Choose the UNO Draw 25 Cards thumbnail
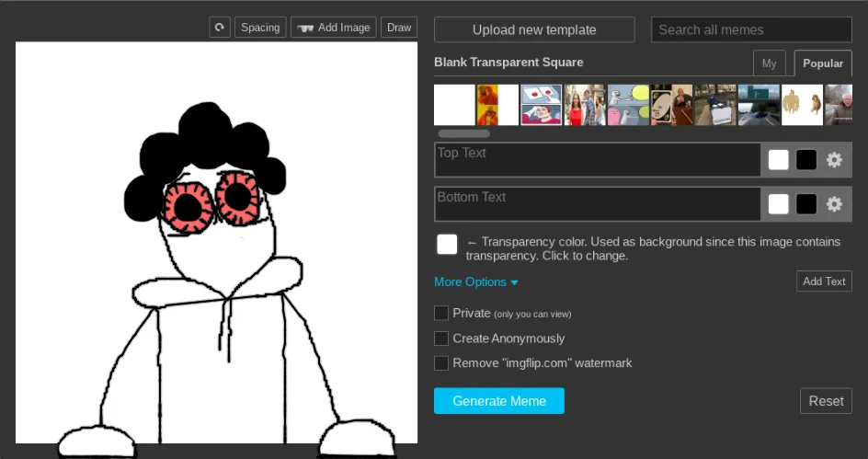This screenshot has width=868, height=459. (671, 105)
